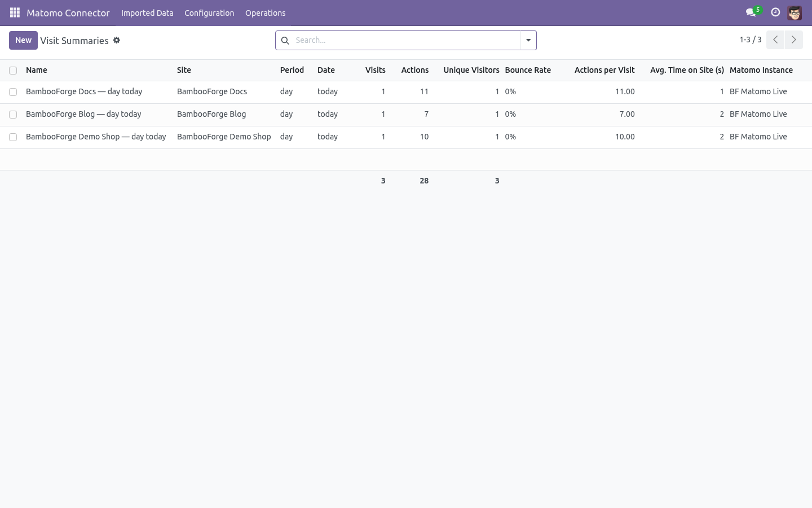The image size is (812, 508).
Task: Open the apps grid home menu
Action: [x=15, y=12]
